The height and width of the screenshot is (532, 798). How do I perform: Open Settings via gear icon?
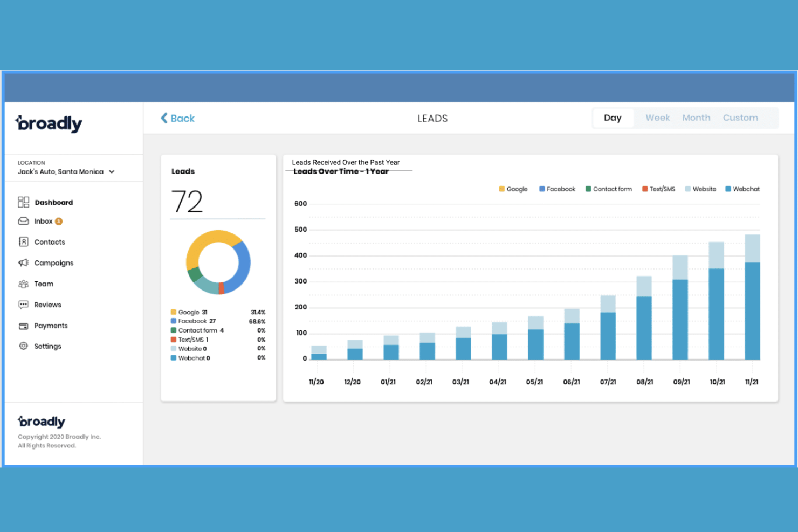point(23,346)
